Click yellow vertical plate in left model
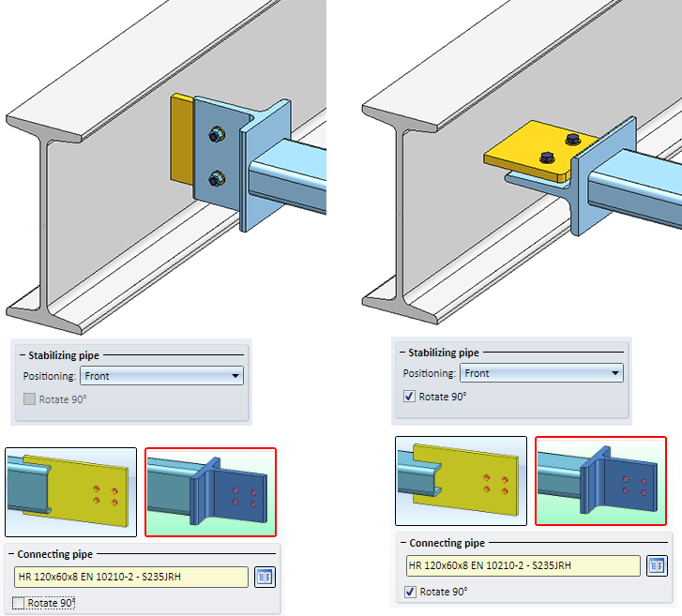This screenshot has height=616, width=682. [182, 139]
